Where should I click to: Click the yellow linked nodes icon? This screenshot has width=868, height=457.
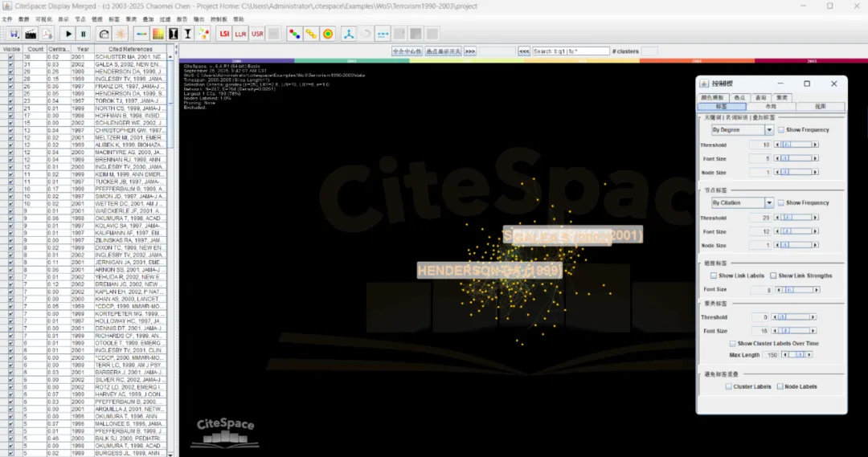click(311, 34)
